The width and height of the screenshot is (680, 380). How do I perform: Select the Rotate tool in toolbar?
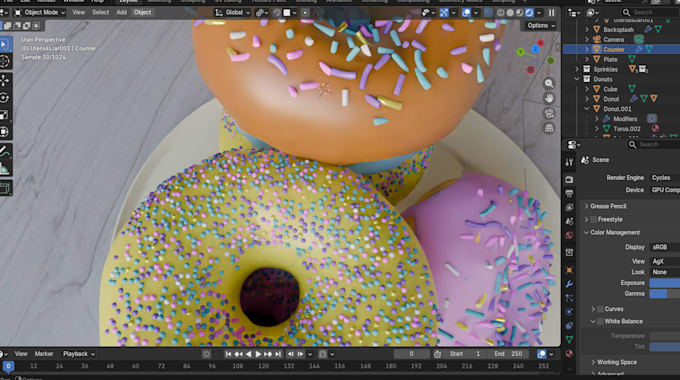pos(5,98)
